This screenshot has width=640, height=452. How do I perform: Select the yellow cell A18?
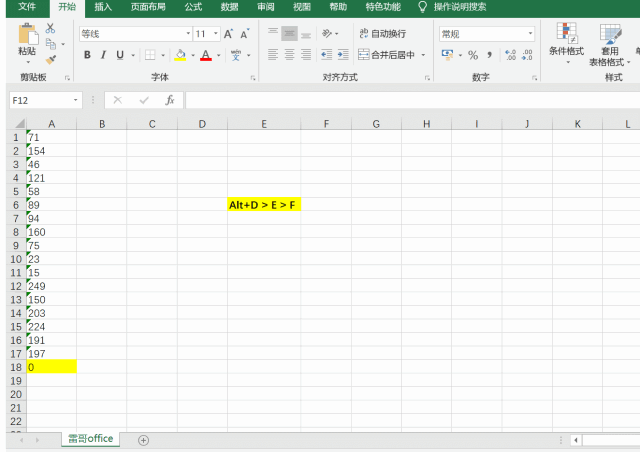point(51,367)
